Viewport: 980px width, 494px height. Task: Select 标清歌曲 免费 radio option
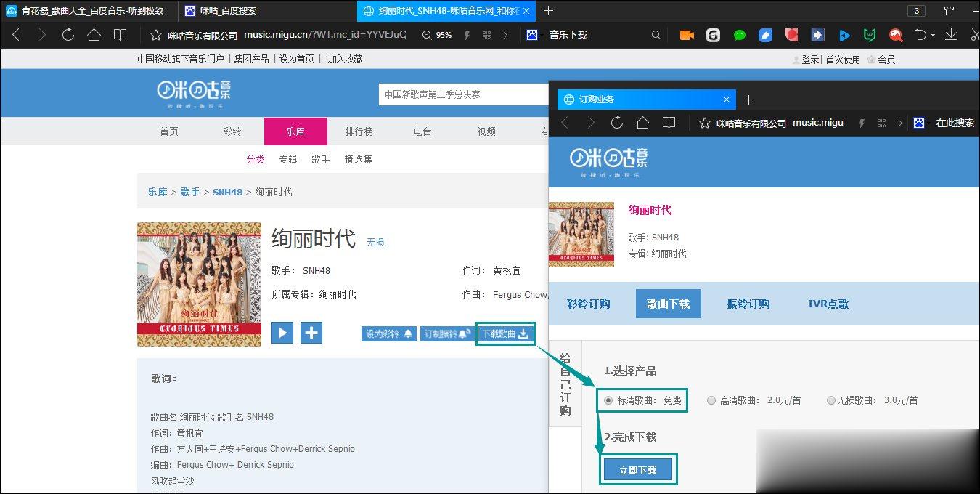pos(608,400)
